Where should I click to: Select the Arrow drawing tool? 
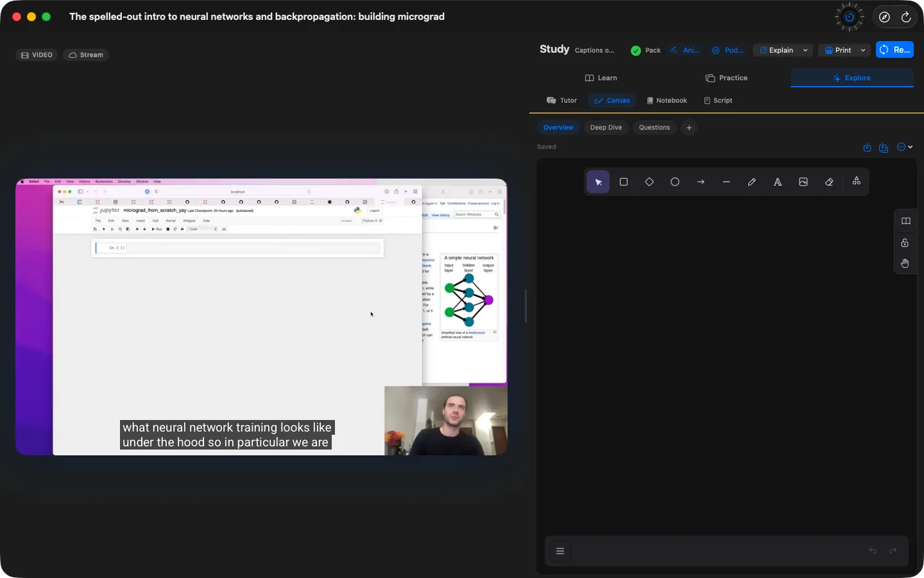(x=701, y=182)
